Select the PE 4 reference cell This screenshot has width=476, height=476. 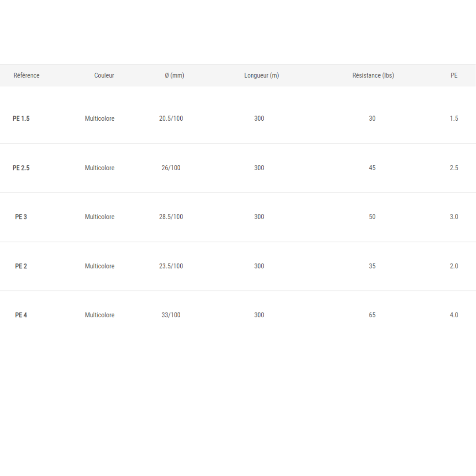coord(21,315)
